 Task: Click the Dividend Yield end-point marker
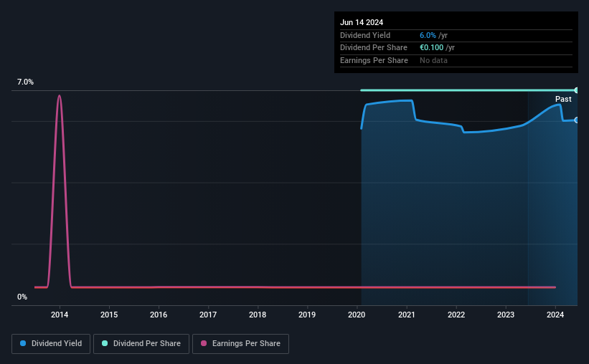coord(577,120)
